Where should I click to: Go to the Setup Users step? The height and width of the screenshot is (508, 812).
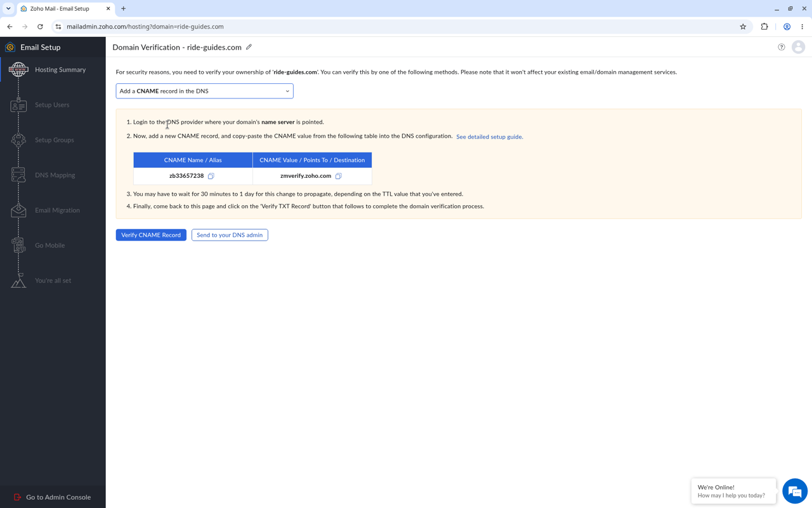[x=52, y=105]
